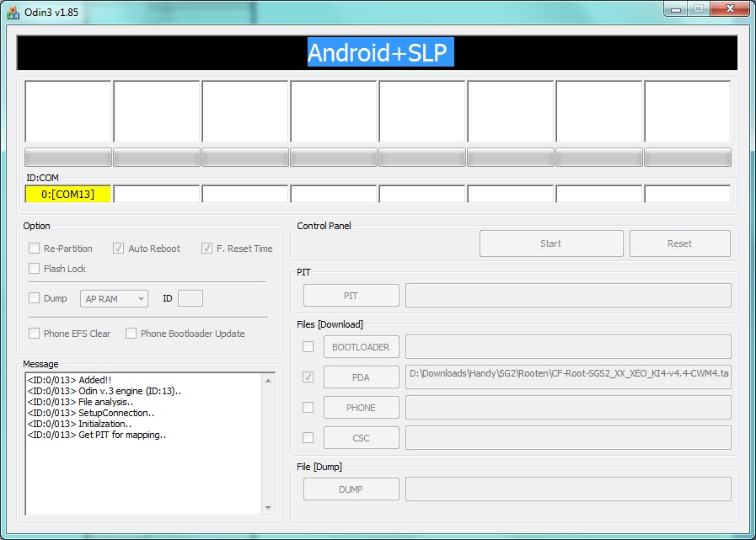
Task: Click the PHONE file path field
Action: (568, 408)
